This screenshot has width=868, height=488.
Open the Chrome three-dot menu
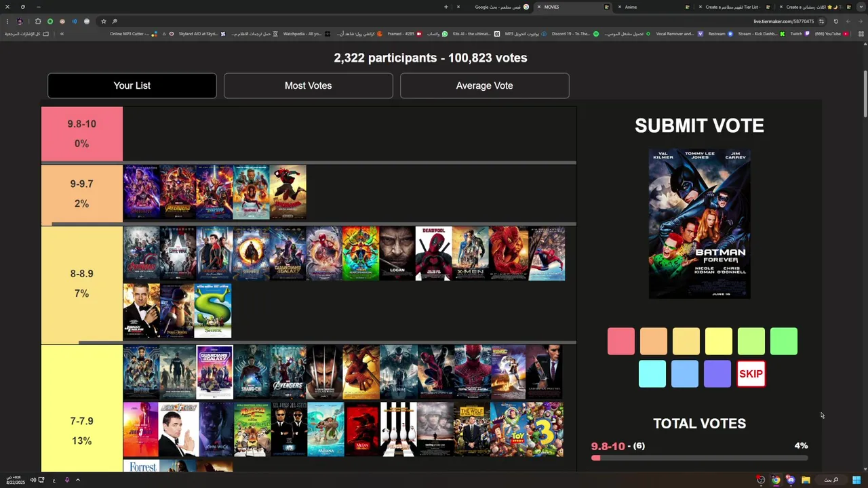(x=7, y=21)
